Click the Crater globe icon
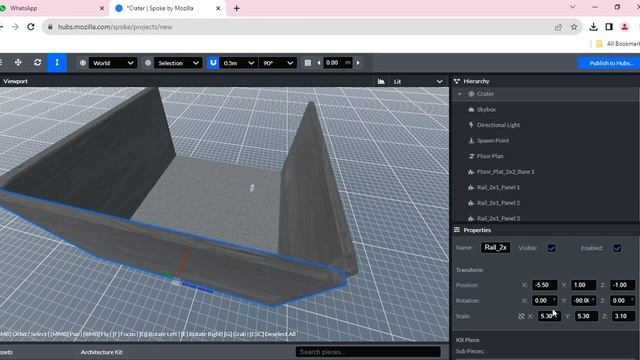This screenshot has height=360, width=640. [471, 94]
